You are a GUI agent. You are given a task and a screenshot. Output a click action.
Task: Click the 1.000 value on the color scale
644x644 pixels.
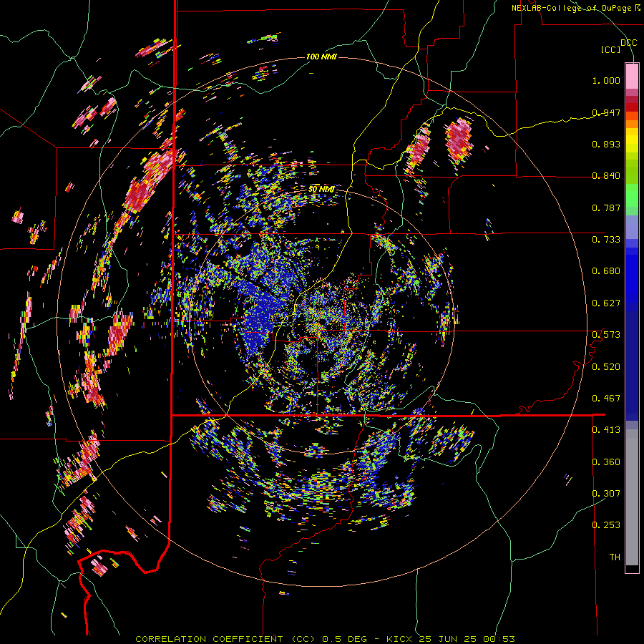click(606, 80)
